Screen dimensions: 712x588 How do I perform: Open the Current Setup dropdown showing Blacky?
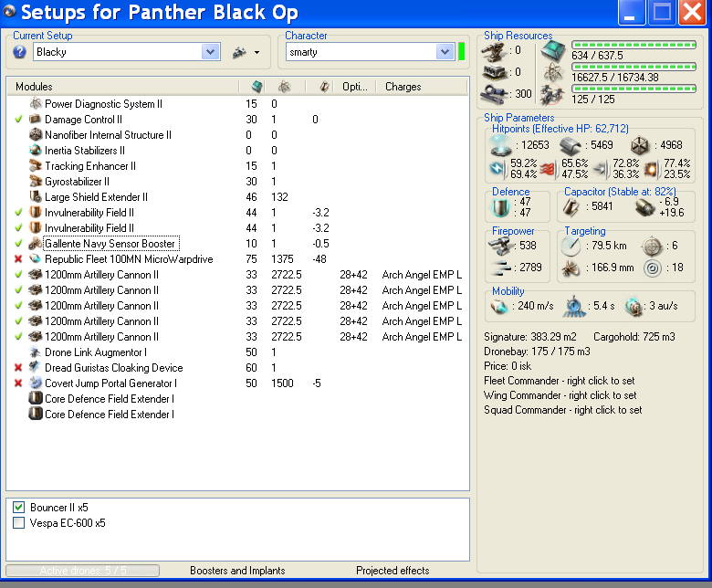[x=211, y=52]
